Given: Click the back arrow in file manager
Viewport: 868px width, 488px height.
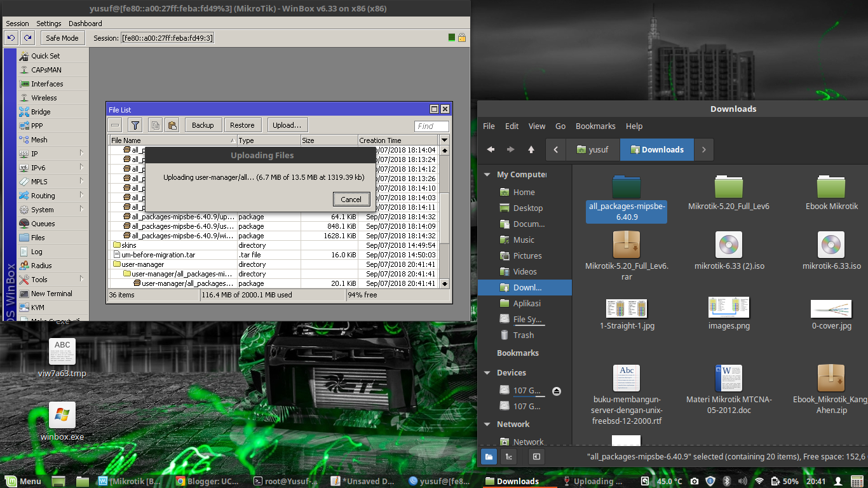Looking at the screenshot, I should coord(491,149).
